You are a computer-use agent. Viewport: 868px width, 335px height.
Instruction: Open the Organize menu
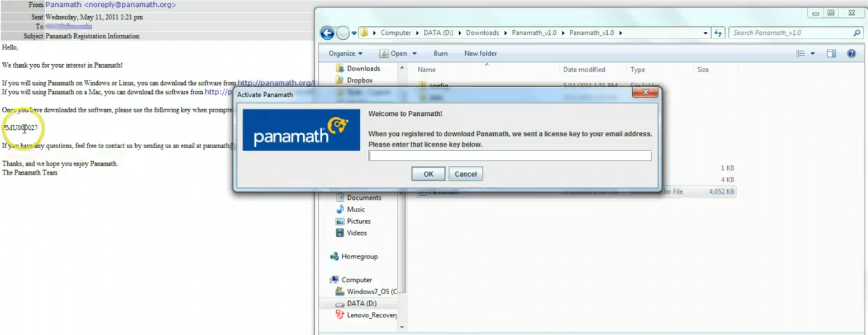pyautogui.click(x=345, y=54)
